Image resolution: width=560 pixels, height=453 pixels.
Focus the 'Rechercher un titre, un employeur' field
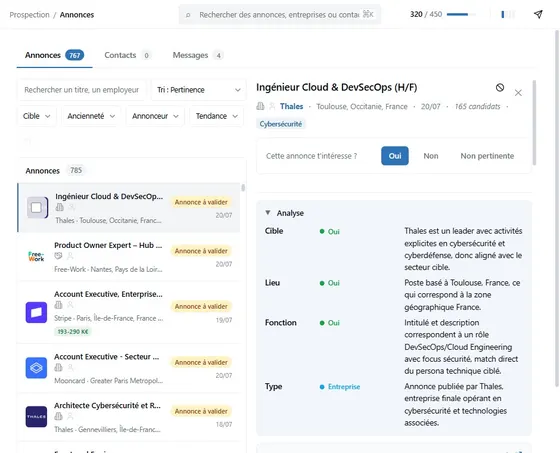pos(82,90)
